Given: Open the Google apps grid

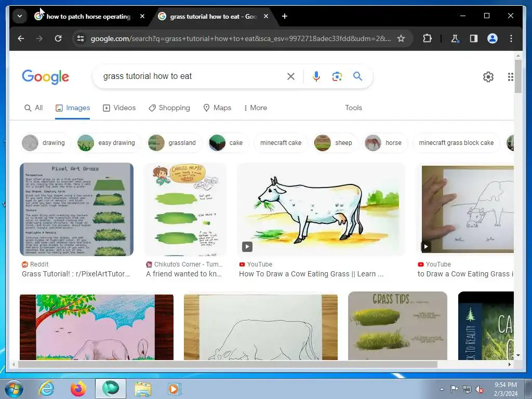Looking at the screenshot, I should point(510,77).
